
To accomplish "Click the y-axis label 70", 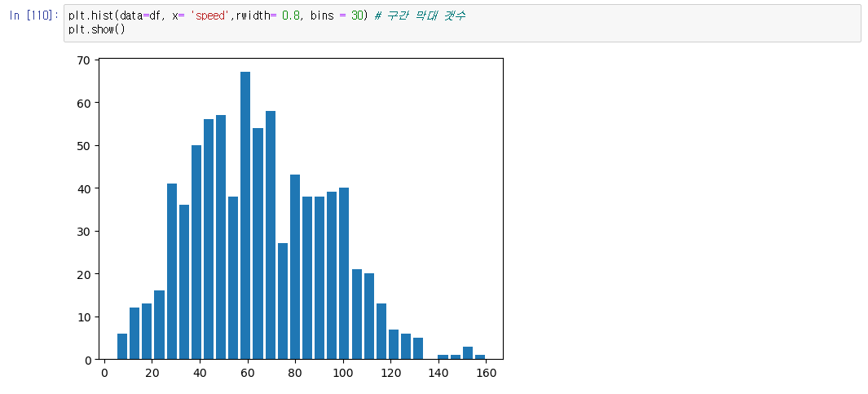I will (x=84, y=60).
